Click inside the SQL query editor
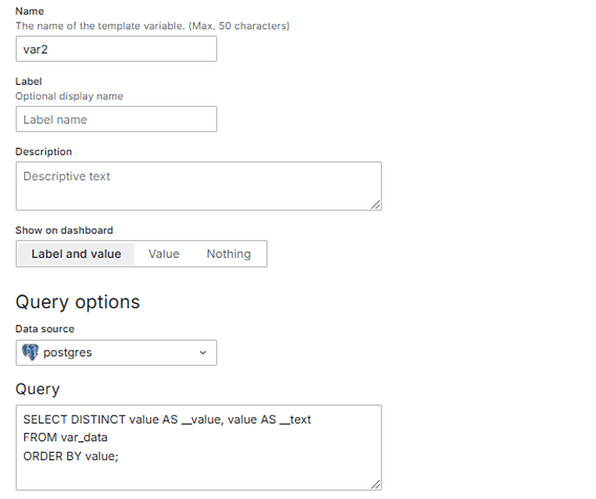Viewport: 596px width, 499px height. click(199, 447)
